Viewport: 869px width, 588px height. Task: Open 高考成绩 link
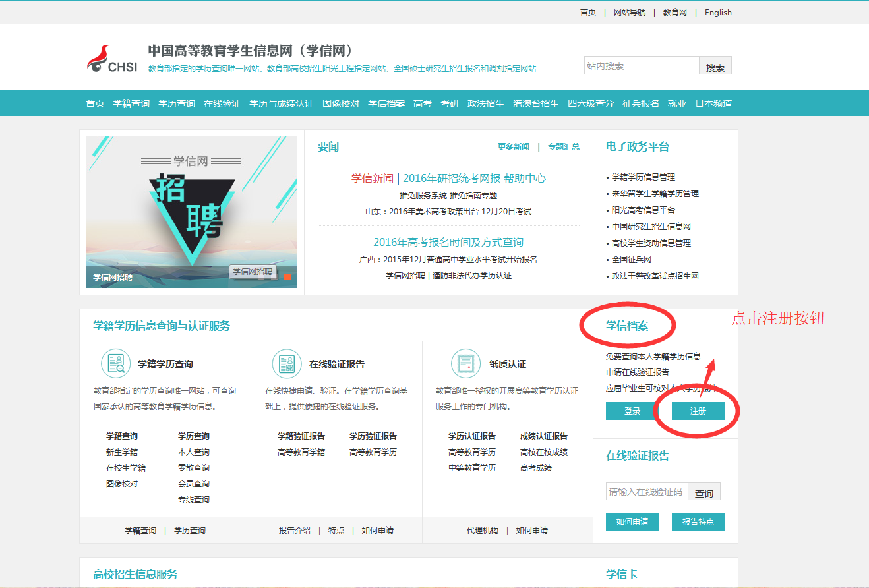[536, 468]
